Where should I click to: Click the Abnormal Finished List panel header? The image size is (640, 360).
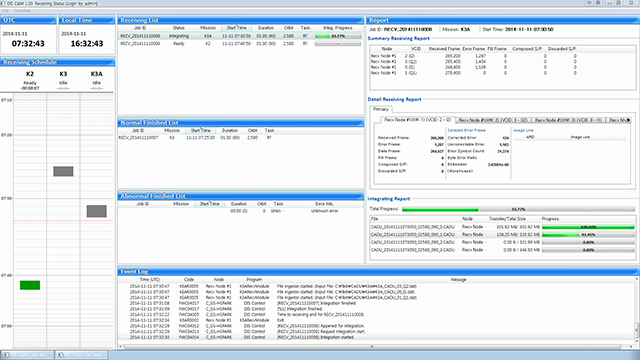tap(241, 196)
